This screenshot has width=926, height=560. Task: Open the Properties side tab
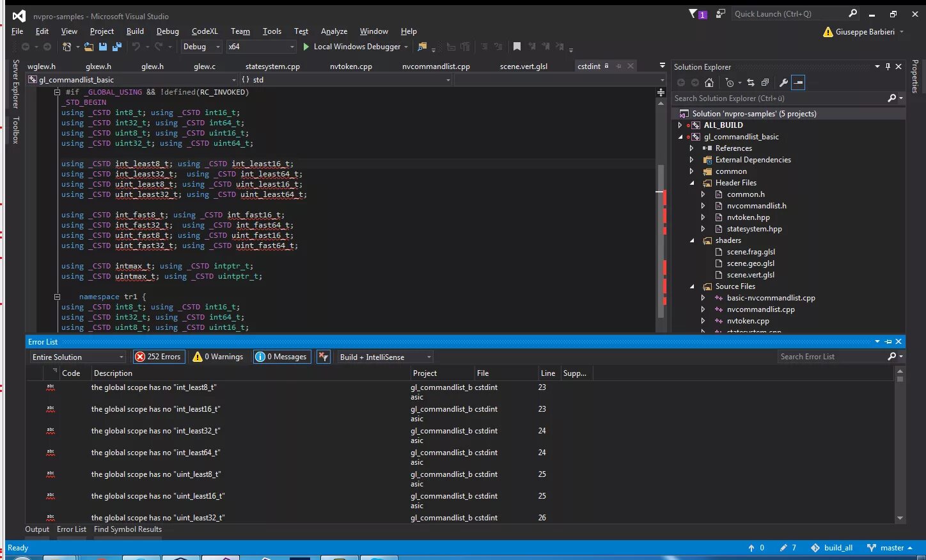click(915, 76)
